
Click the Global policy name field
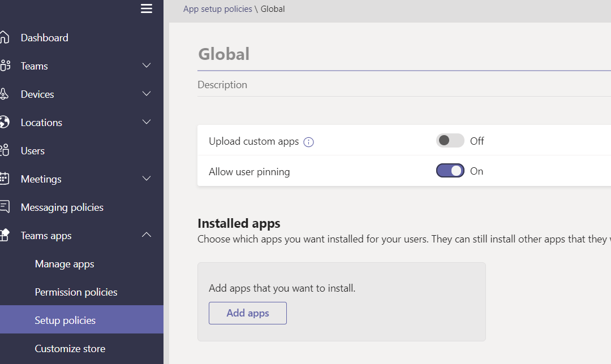point(404,54)
